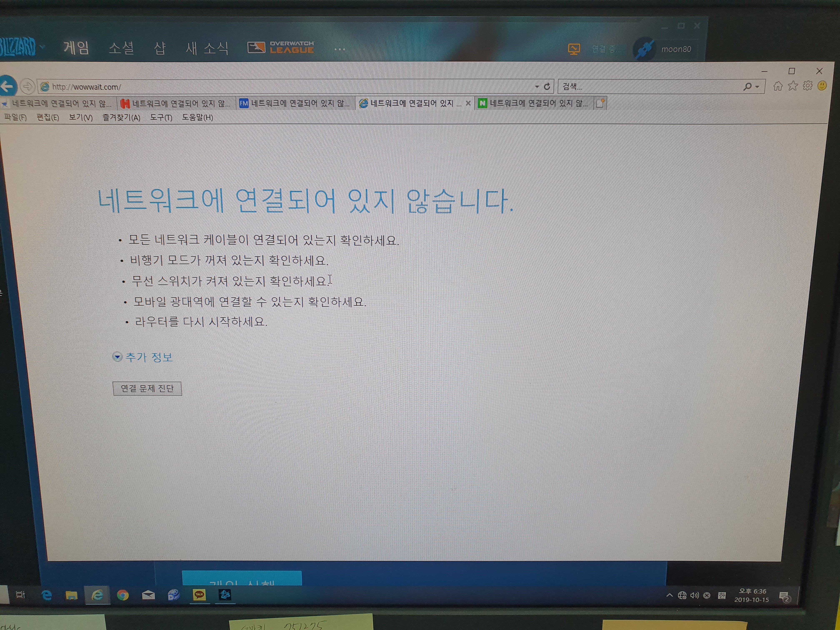
Task: Click the taskbar clock showing 오후 6:36
Action: pyautogui.click(x=752, y=595)
